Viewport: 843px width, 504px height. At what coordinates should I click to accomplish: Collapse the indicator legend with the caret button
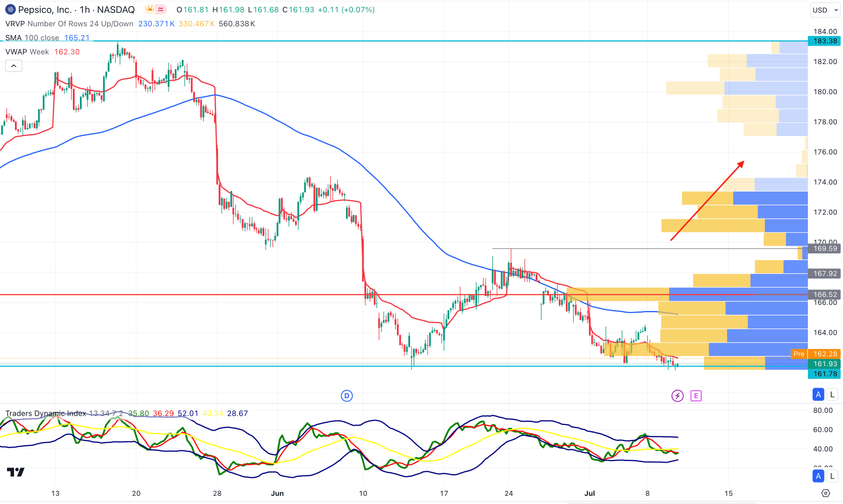[x=14, y=66]
